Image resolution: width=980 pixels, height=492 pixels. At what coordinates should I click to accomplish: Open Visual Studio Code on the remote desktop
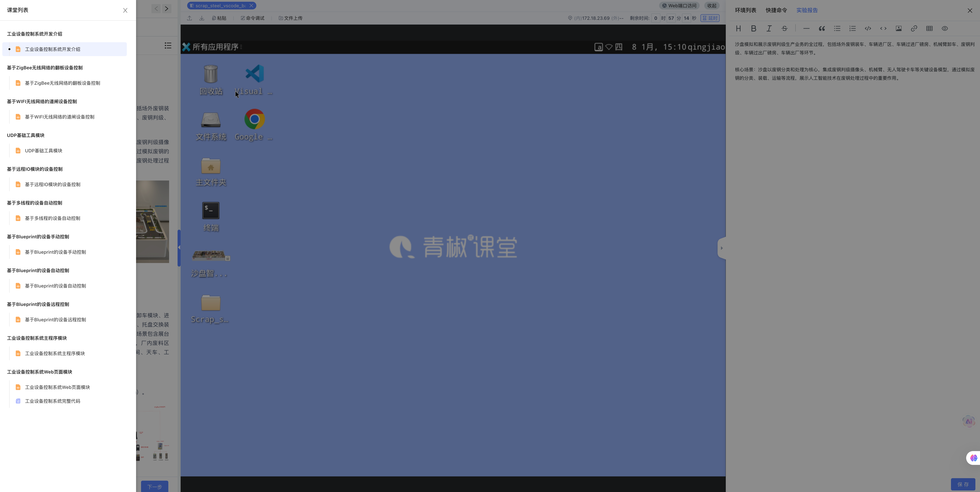[x=254, y=74]
